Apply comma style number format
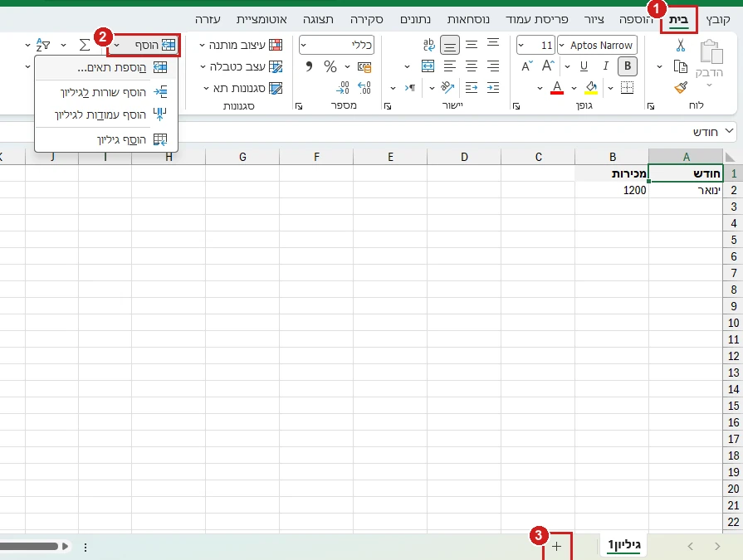Screen dimensions: 743x560 pyautogui.click(x=309, y=66)
